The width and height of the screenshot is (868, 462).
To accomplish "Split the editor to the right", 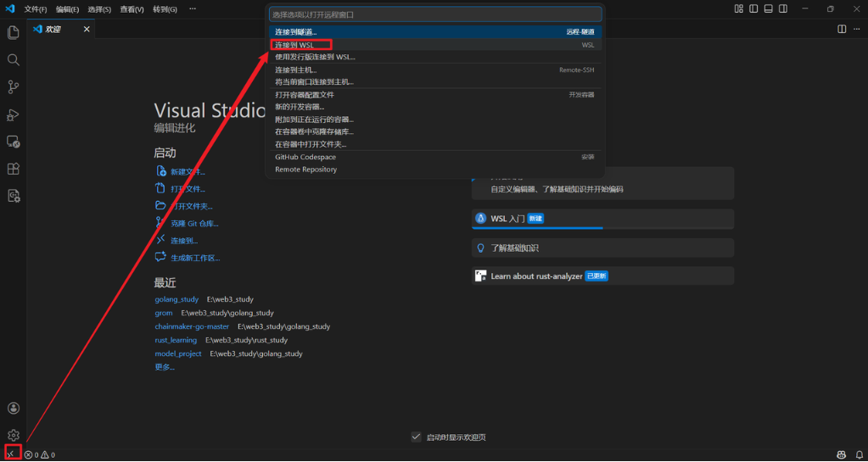I will point(842,29).
